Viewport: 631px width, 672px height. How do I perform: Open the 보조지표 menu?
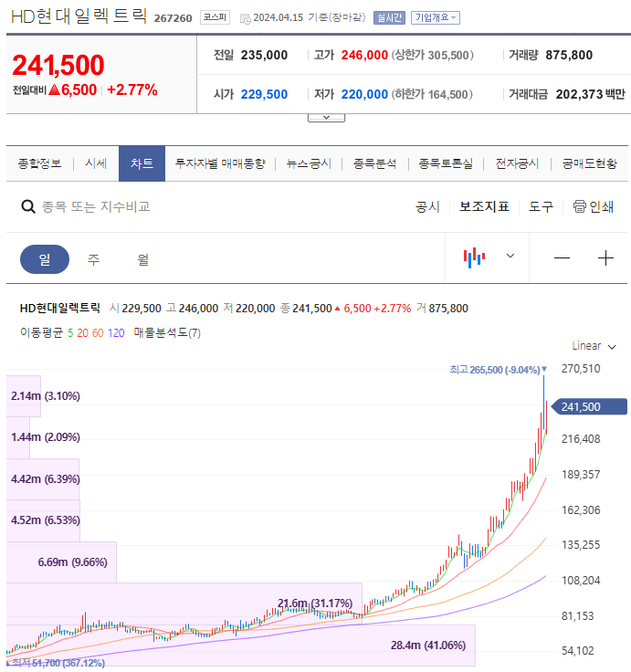(x=484, y=207)
